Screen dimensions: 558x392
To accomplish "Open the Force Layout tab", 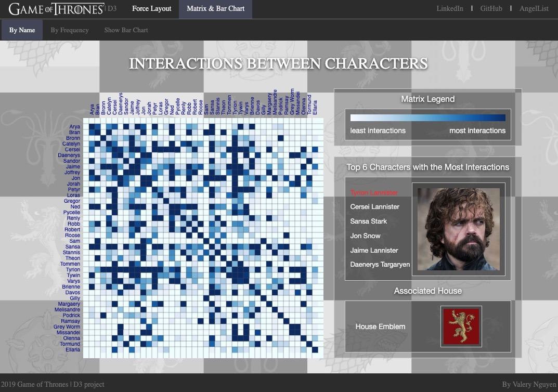I will 152,8.
